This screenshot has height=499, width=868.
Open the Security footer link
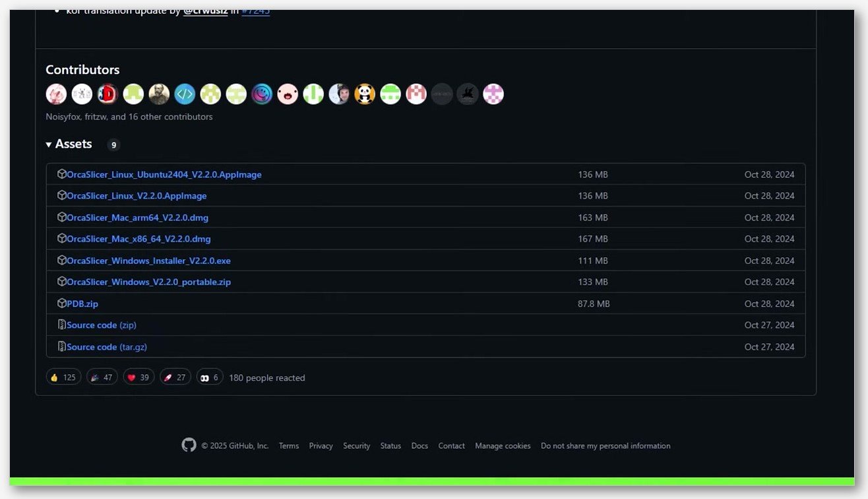[x=356, y=446]
